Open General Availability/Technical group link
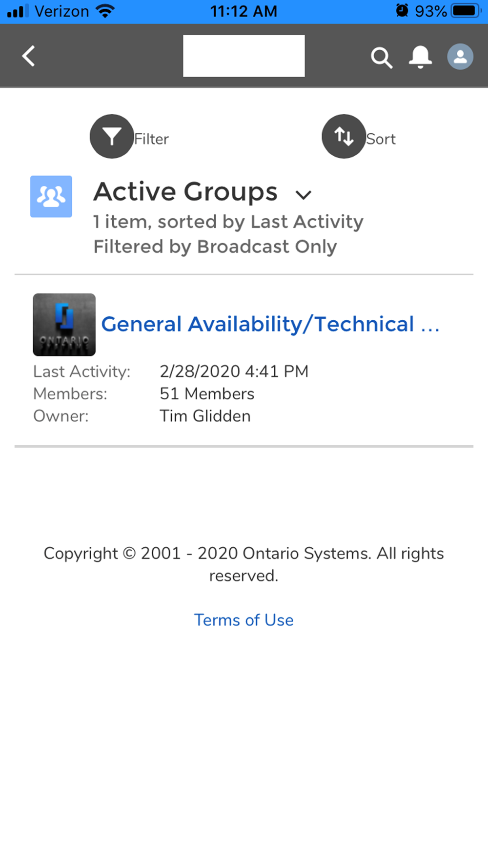The width and height of the screenshot is (488, 868). point(270,324)
